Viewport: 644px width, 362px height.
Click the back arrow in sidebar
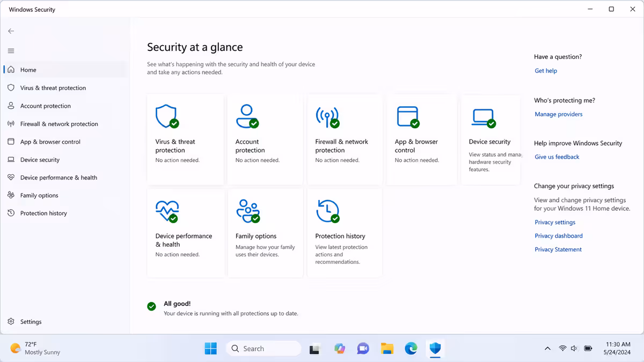(x=11, y=31)
